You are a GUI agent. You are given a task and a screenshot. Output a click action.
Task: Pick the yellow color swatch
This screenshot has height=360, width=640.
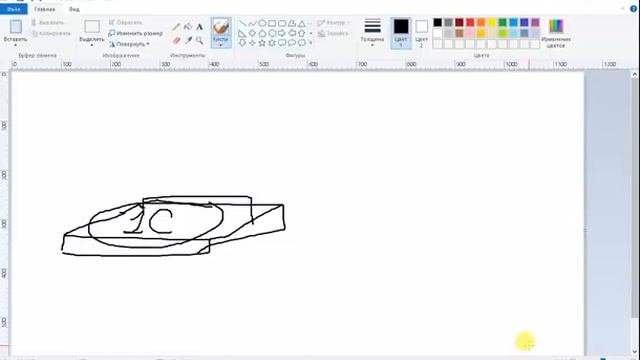(x=492, y=22)
